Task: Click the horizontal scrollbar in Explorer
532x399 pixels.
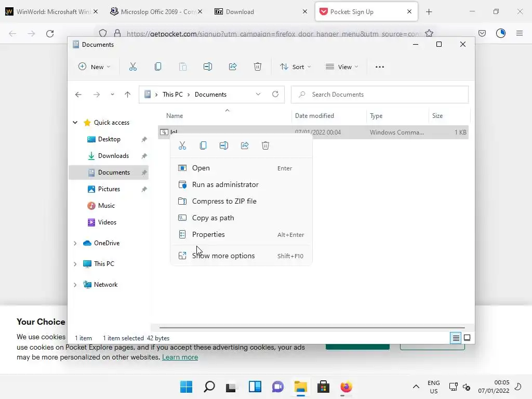Action: tap(312, 328)
